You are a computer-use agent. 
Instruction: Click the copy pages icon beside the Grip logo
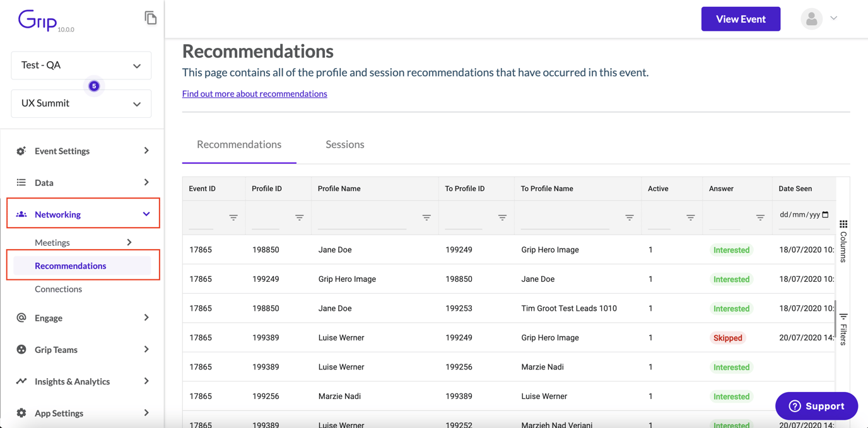point(151,18)
